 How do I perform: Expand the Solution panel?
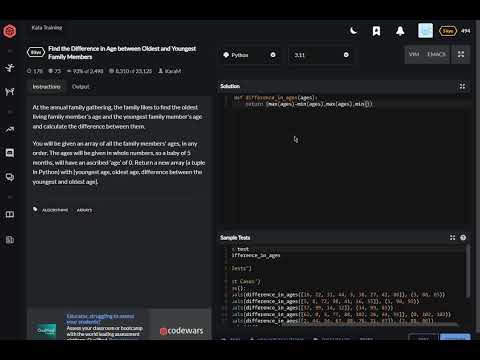[462, 86]
